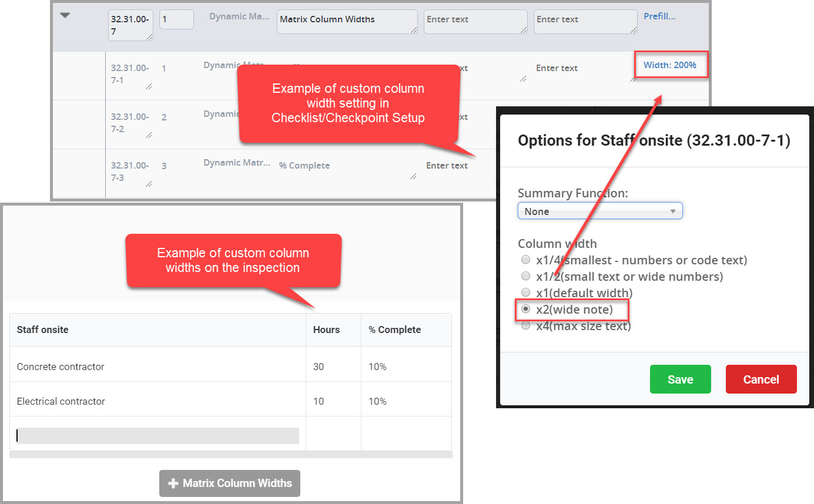Click the sequence number field showing 1

(176, 19)
